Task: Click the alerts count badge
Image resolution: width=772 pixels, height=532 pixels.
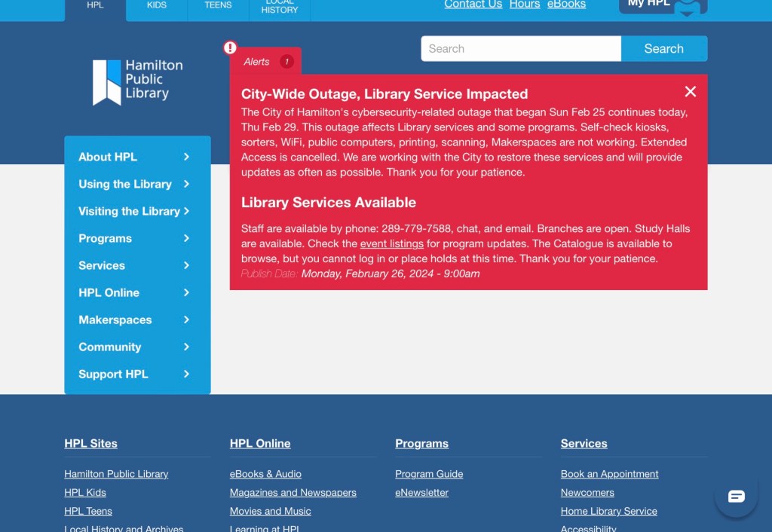Action: click(286, 62)
